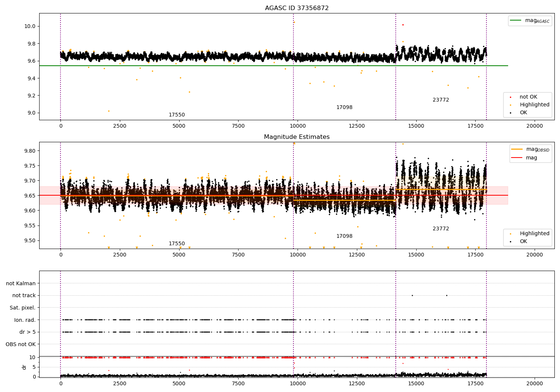Select the "Ion. rad." axis label
The width and height of the screenshot is (560, 392).
[x=25, y=320]
